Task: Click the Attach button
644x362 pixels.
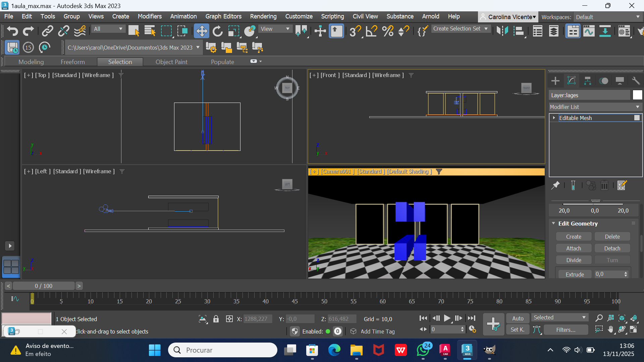Action: coord(574,248)
